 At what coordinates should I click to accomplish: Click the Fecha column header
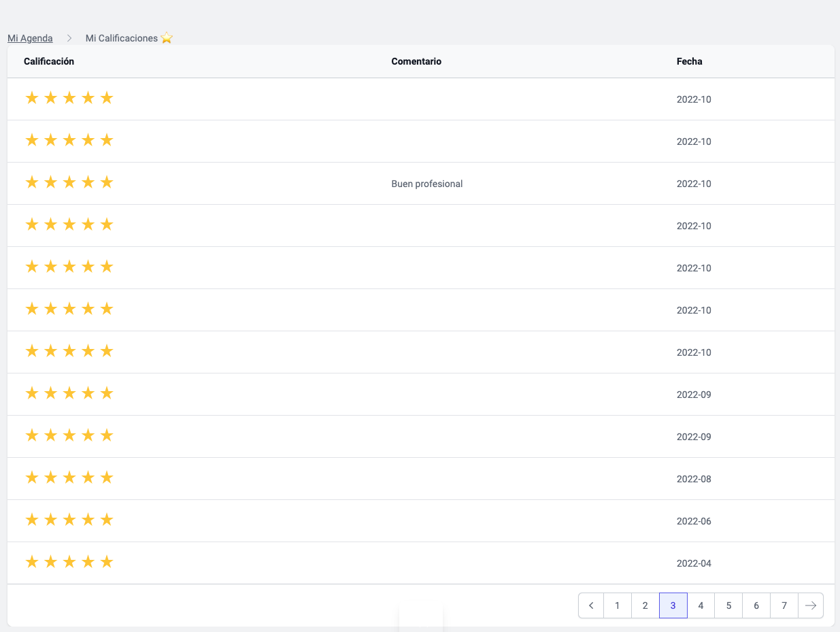click(x=689, y=61)
